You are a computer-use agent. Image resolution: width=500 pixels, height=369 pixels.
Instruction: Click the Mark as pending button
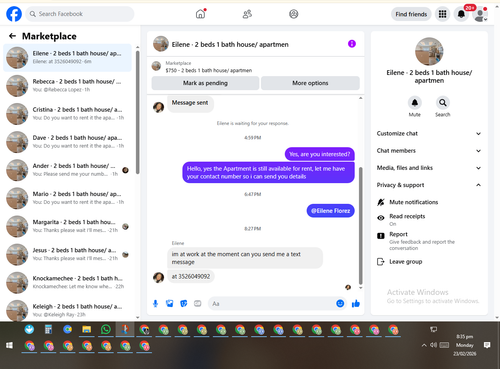tap(205, 83)
